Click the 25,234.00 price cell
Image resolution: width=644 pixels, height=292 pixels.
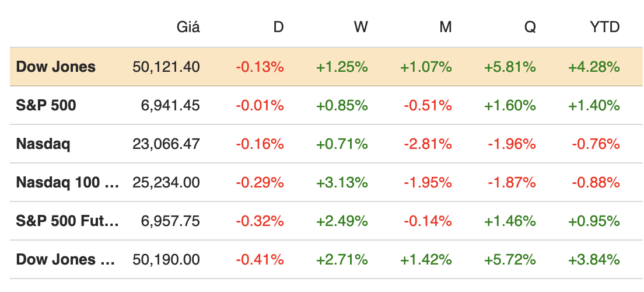tap(166, 182)
